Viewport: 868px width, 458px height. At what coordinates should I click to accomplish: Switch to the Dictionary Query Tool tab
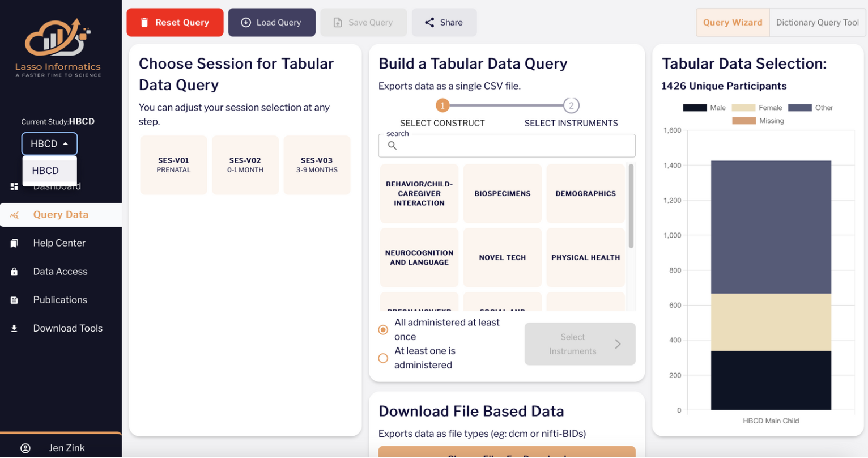[x=817, y=23]
